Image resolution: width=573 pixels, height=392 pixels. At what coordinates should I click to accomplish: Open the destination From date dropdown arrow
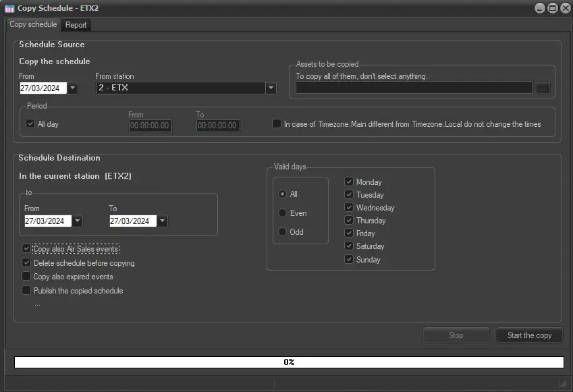(78, 221)
